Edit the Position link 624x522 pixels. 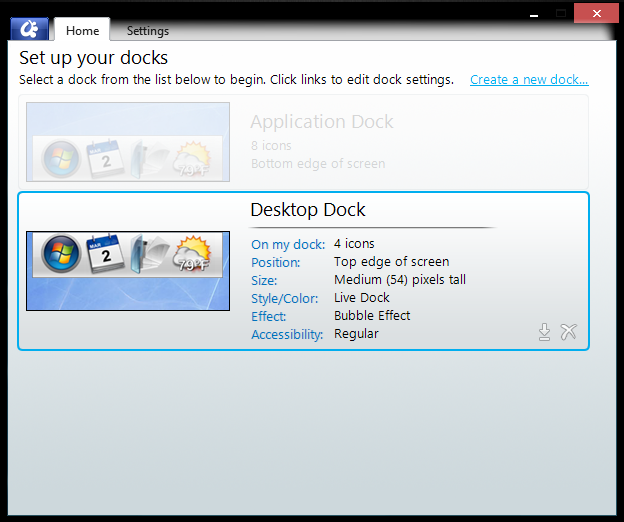pyautogui.click(x=275, y=263)
